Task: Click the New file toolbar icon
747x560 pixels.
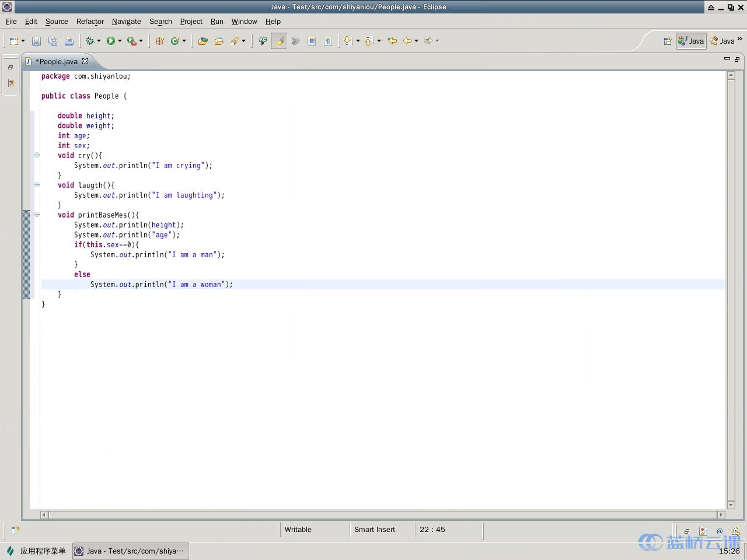Action: (14, 41)
